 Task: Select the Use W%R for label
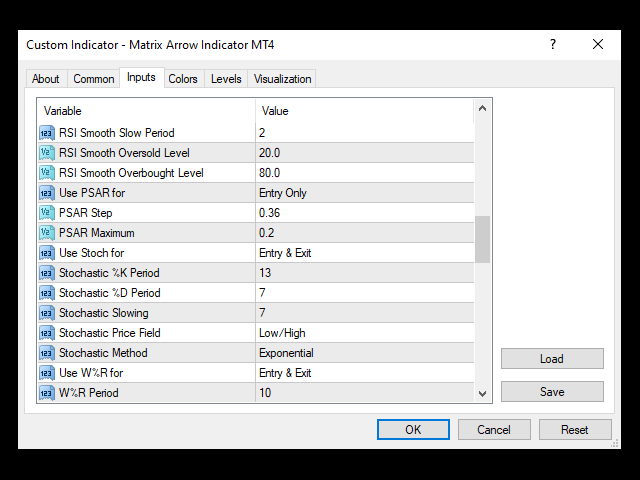91,373
